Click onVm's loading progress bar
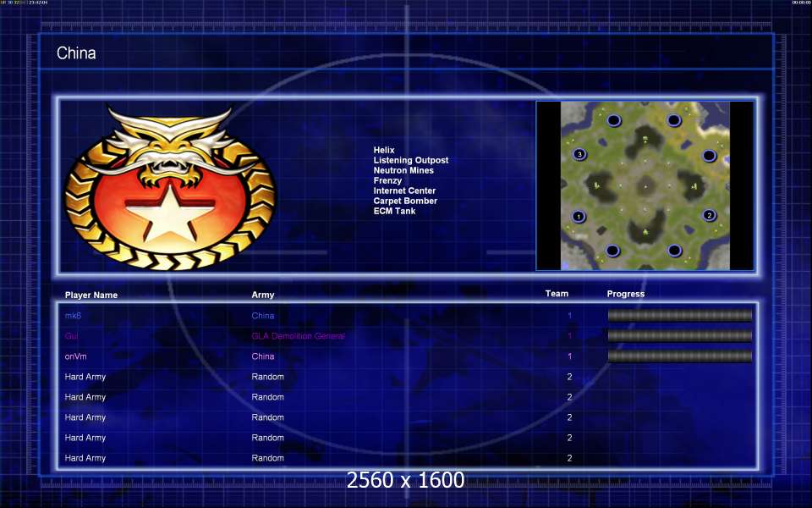Viewport: 812px width, 508px height. click(x=679, y=356)
